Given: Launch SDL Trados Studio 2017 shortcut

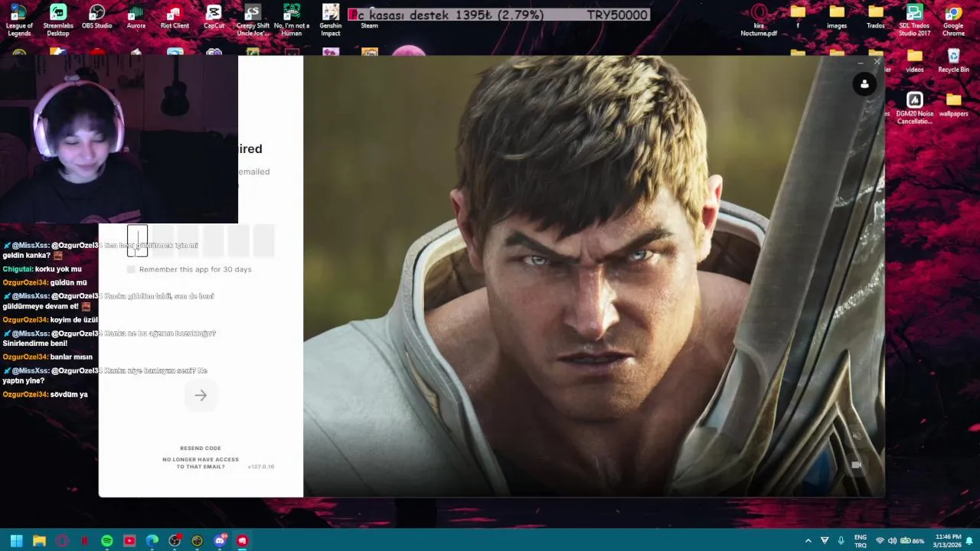Looking at the screenshot, I should [x=914, y=20].
